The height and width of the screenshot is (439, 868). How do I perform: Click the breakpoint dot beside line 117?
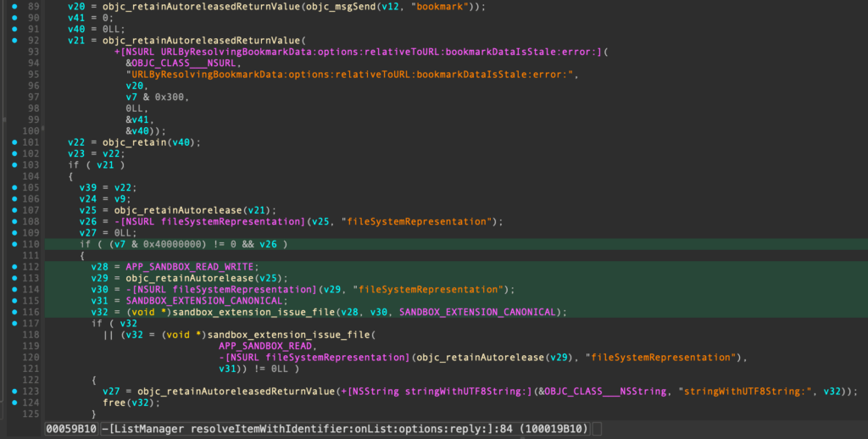(x=15, y=323)
